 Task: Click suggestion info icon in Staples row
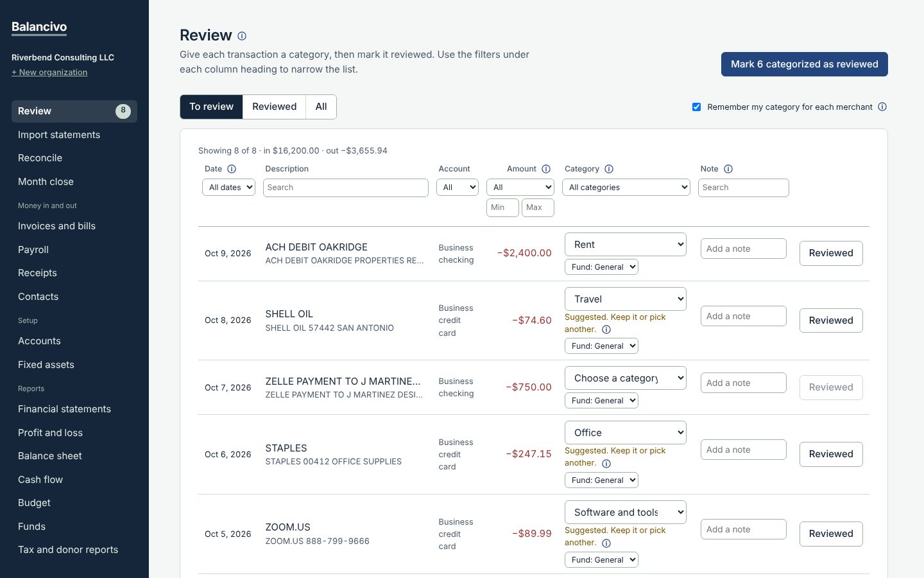pyautogui.click(x=606, y=463)
